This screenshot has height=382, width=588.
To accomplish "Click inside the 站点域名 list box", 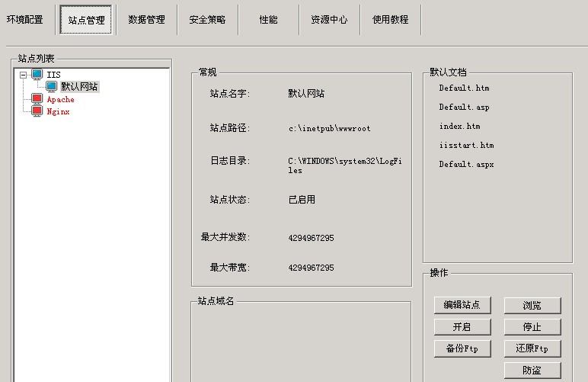I will coord(301,342).
